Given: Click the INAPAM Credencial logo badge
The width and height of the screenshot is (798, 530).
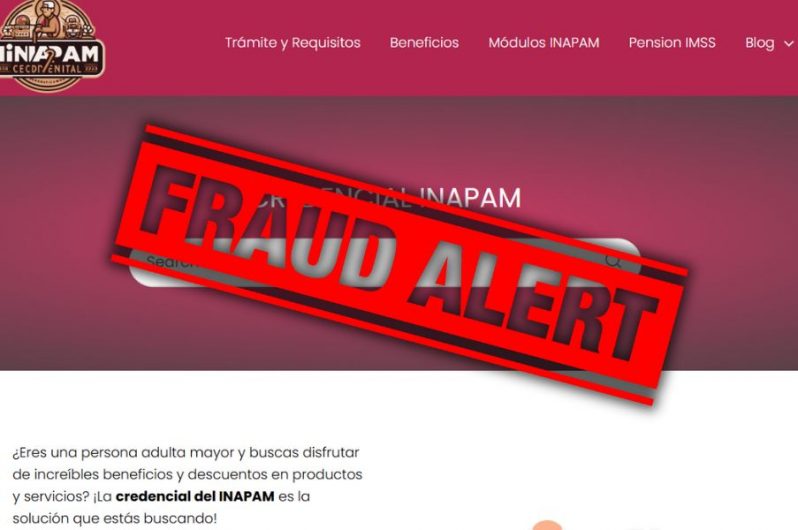Looking at the screenshot, I should (51, 45).
